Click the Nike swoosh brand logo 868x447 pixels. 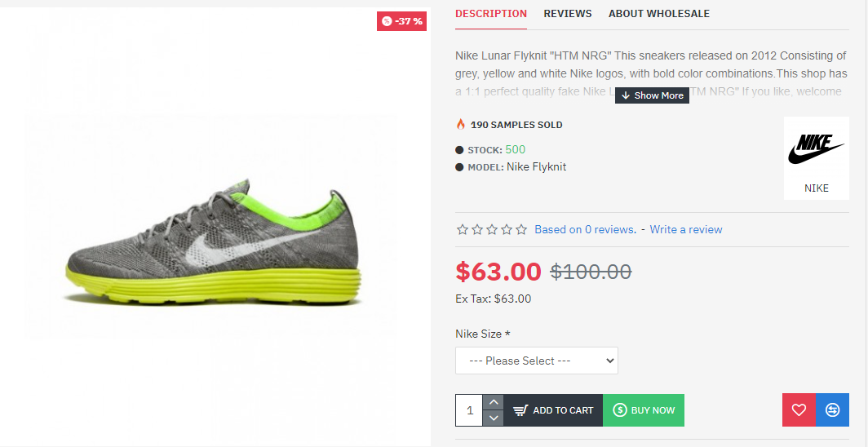tap(816, 150)
